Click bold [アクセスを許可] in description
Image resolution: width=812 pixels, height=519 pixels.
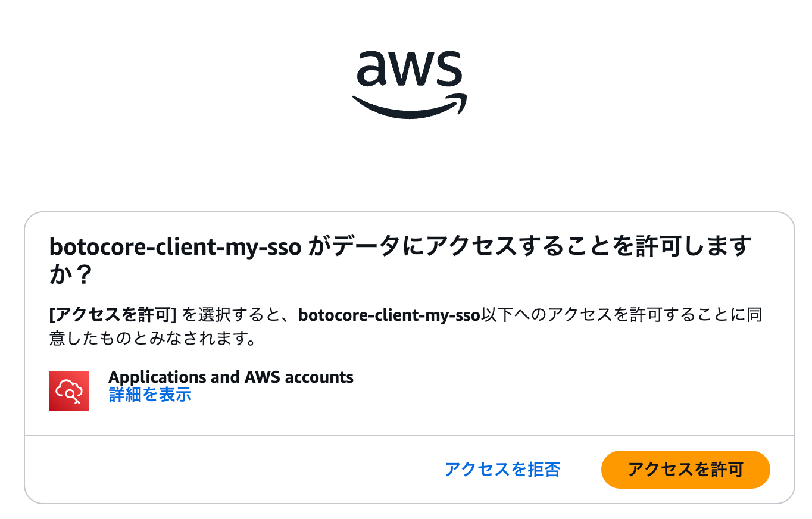point(113,315)
